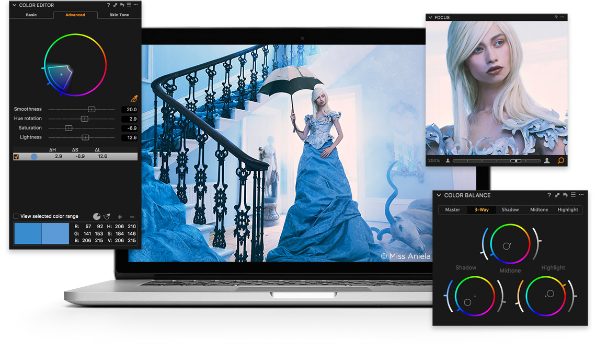
Task: Click the ΔL value 12.6 in the color row
Action: pyautogui.click(x=102, y=156)
